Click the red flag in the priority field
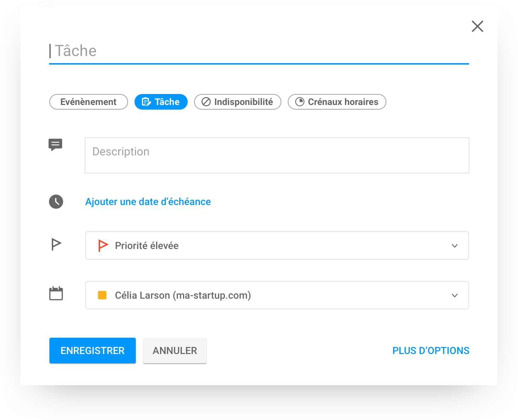Image resolution: width=518 pixels, height=420 pixels. click(x=103, y=245)
